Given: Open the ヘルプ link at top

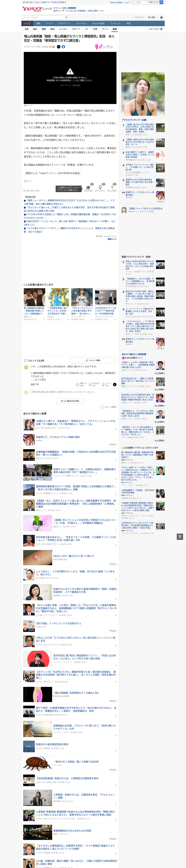Looking at the screenshot, I should pyautogui.click(x=127, y=2).
